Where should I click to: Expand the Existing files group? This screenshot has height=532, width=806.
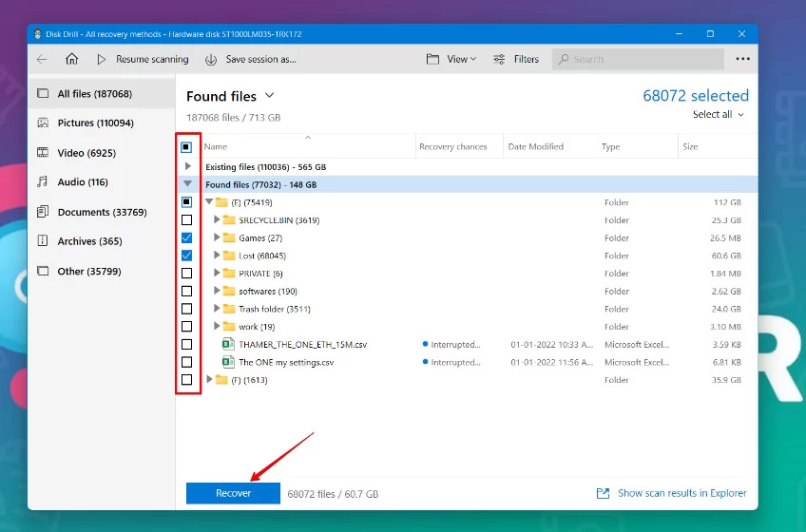(x=187, y=166)
